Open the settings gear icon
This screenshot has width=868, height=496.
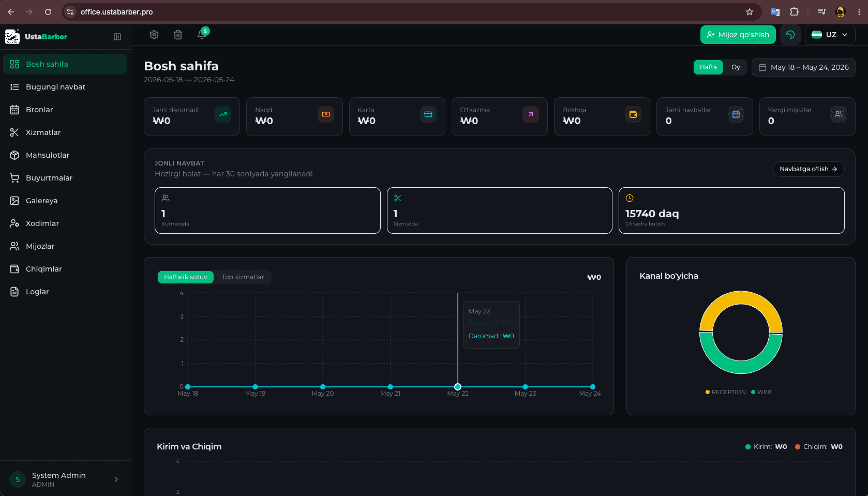(154, 35)
